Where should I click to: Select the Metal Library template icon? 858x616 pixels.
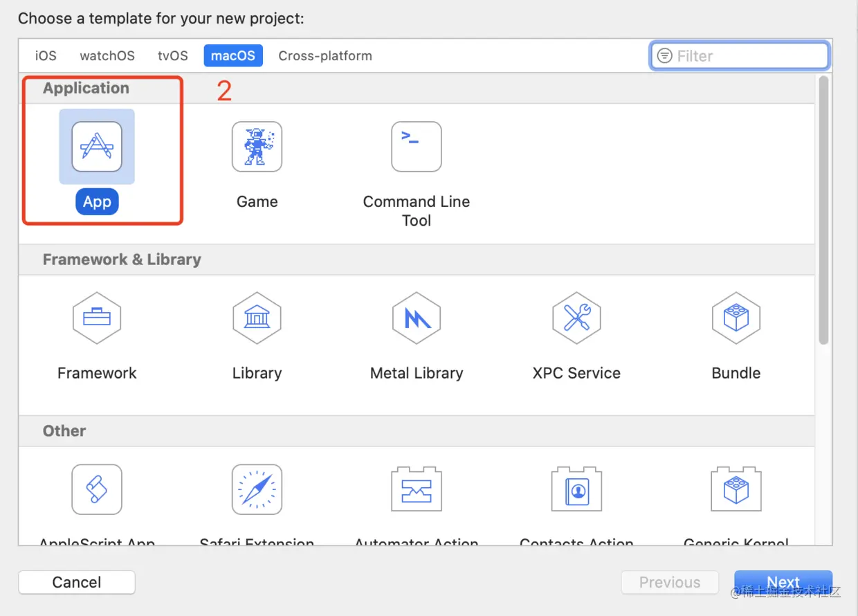coord(417,318)
